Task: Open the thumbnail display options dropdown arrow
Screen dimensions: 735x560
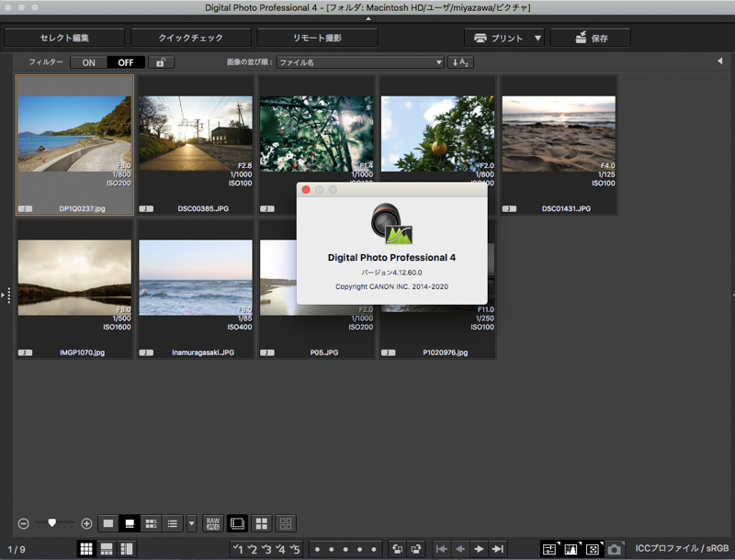Action: (191, 523)
